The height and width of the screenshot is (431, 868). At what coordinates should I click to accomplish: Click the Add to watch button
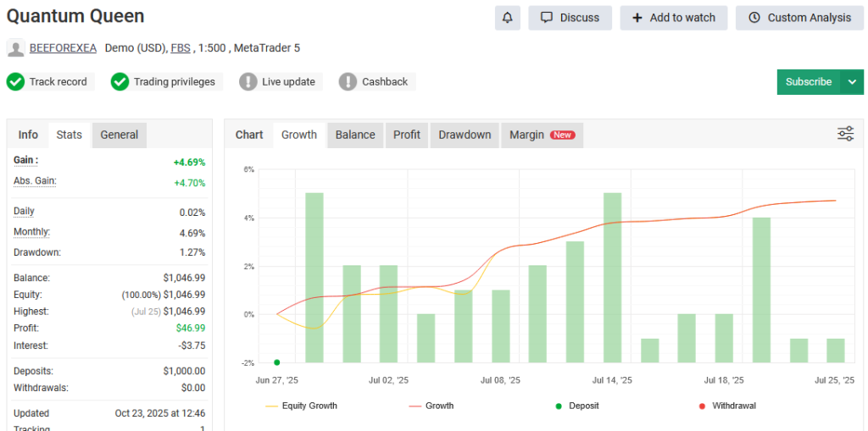pyautogui.click(x=674, y=18)
